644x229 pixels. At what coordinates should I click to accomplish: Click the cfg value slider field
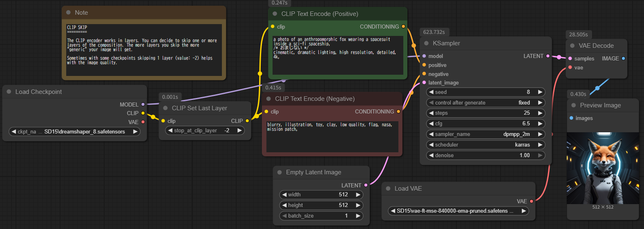click(x=485, y=124)
